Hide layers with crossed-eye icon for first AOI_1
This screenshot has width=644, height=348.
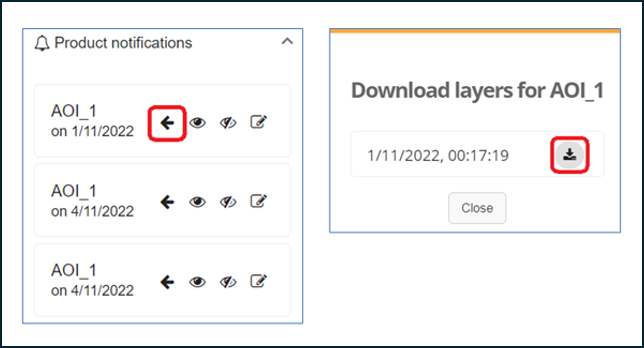pyautogui.click(x=228, y=123)
